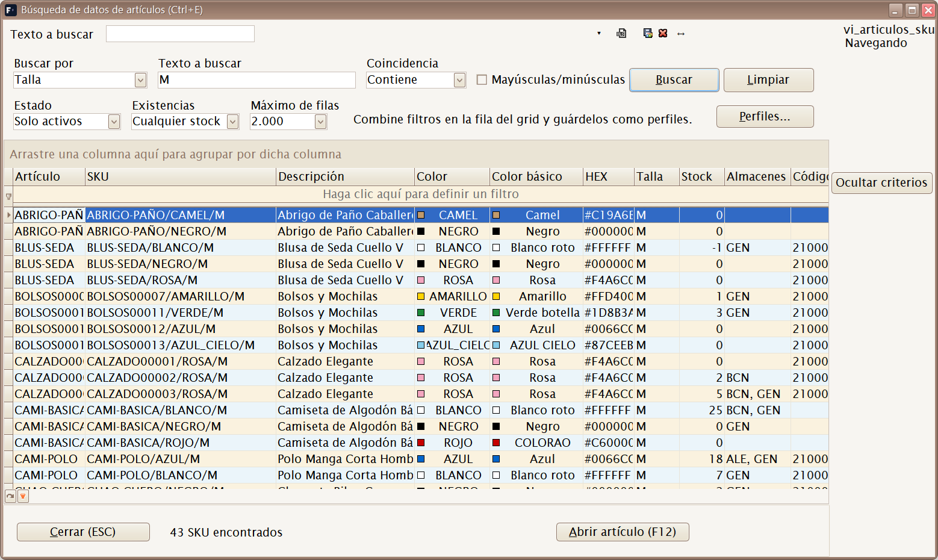Sort by Stock column header
This screenshot has width=938, height=560.
pyautogui.click(x=702, y=176)
